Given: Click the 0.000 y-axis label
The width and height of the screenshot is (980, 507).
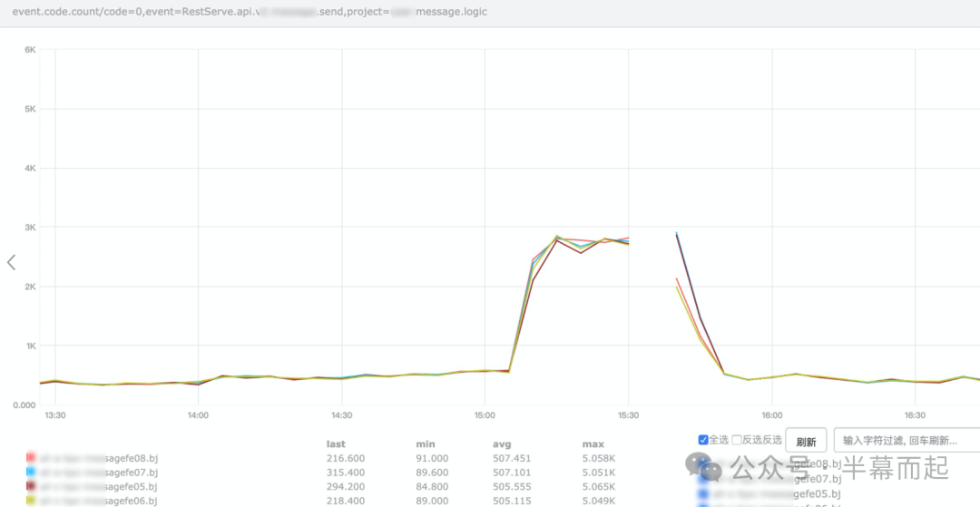Looking at the screenshot, I should [23, 405].
